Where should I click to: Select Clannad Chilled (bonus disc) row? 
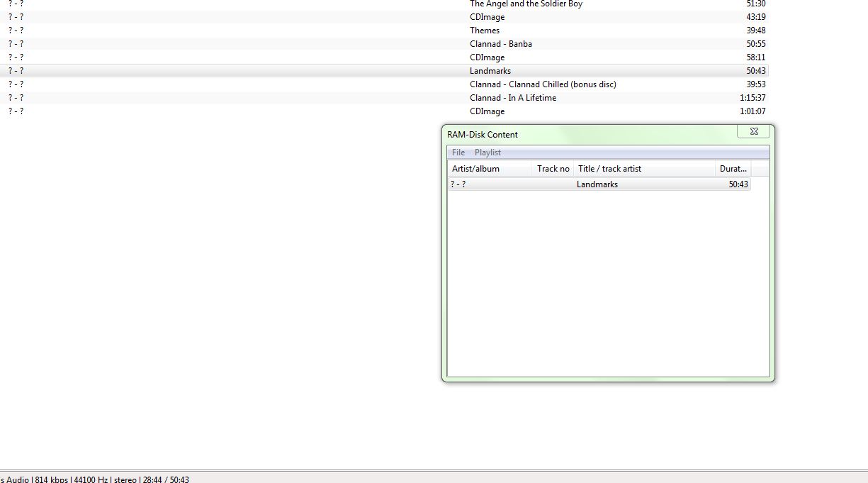point(543,84)
